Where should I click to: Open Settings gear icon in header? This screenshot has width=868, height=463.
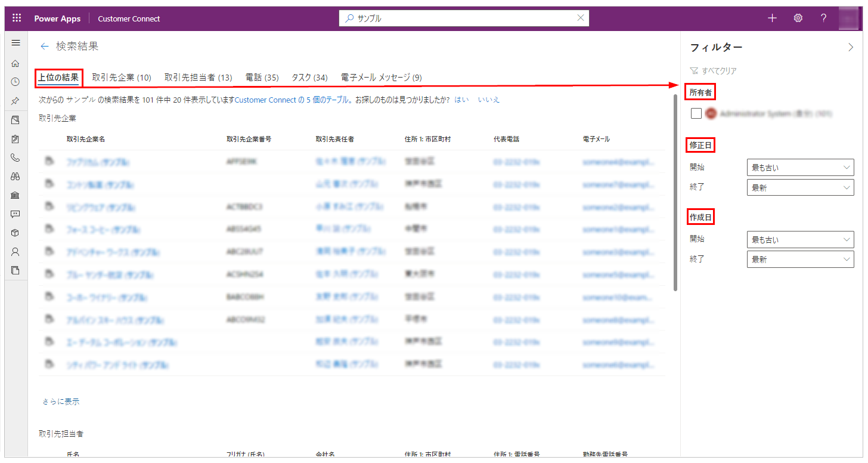pyautogui.click(x=798, y=18)
